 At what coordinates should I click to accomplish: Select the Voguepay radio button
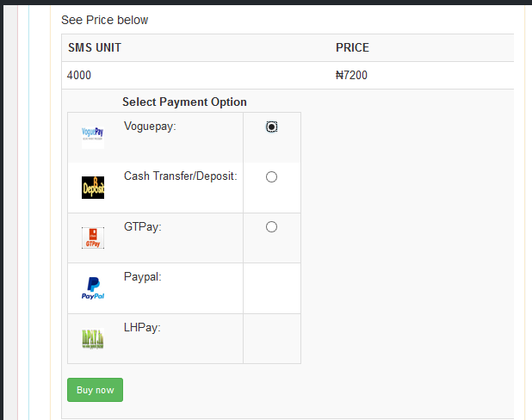(x=271, y=127)
